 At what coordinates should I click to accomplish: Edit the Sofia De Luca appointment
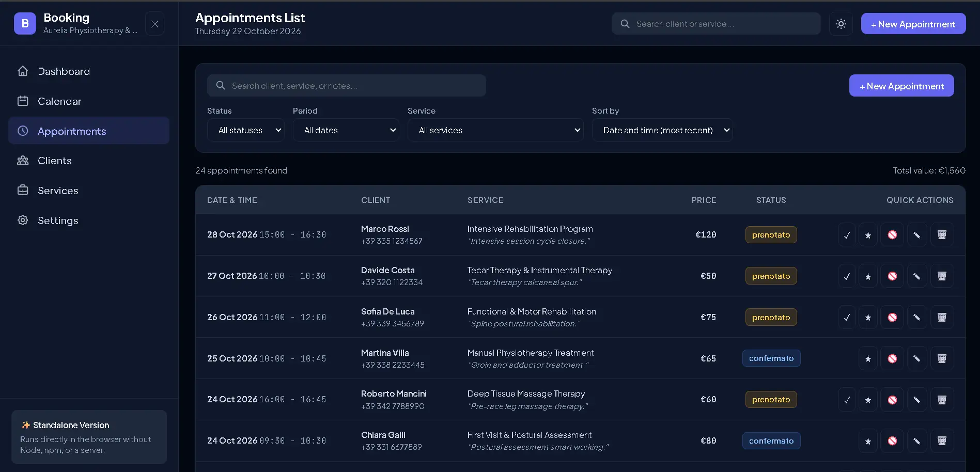pyautogui.click(x=917, y=318)
